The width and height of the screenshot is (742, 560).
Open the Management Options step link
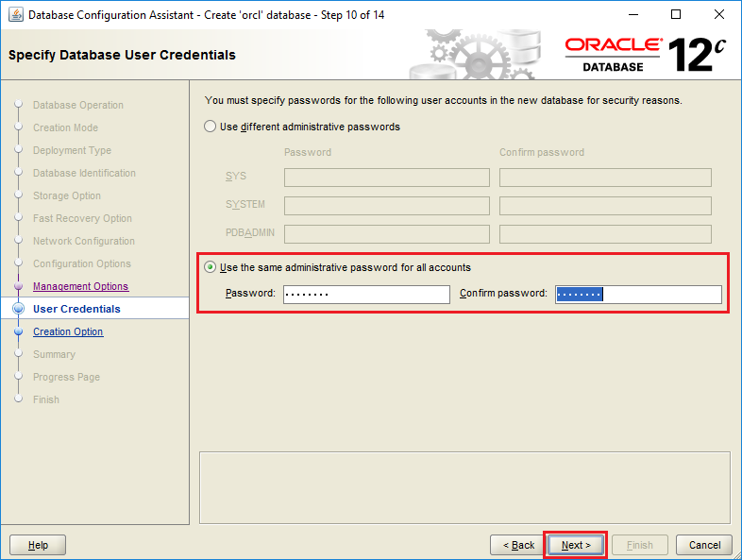[80, 286]
